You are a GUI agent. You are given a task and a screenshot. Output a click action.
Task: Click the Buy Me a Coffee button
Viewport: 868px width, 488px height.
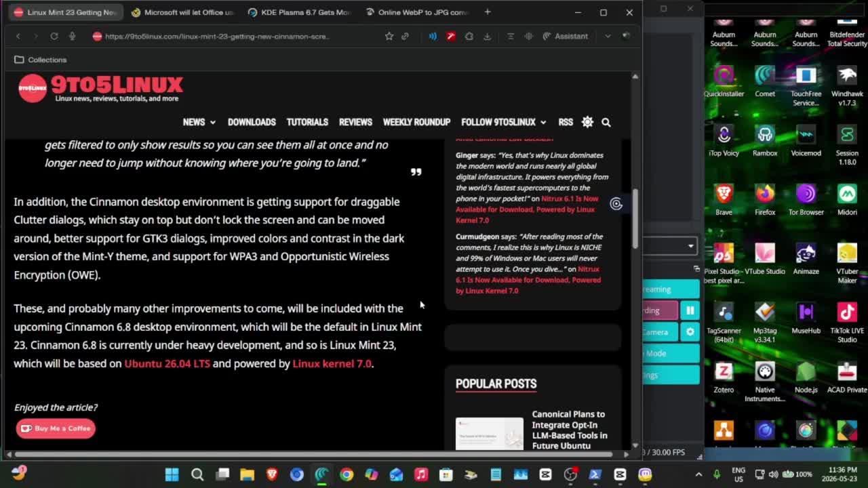[56, 428]
